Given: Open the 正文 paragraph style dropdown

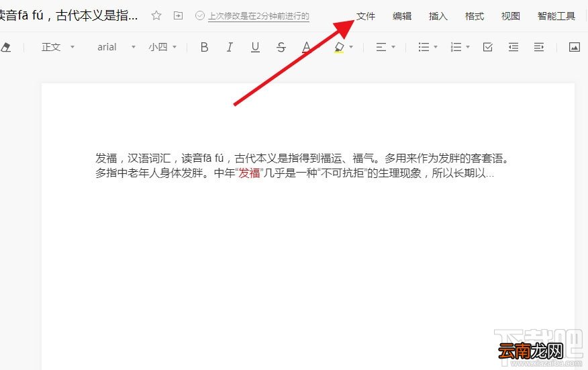Looking at the screenshot, I should [58, 47].
